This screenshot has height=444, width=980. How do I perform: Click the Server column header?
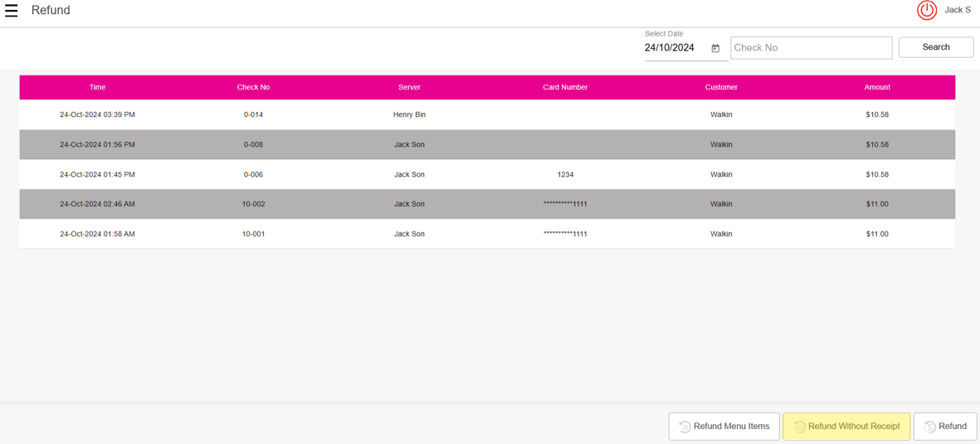pyautogui.click(x=409, y=87)
